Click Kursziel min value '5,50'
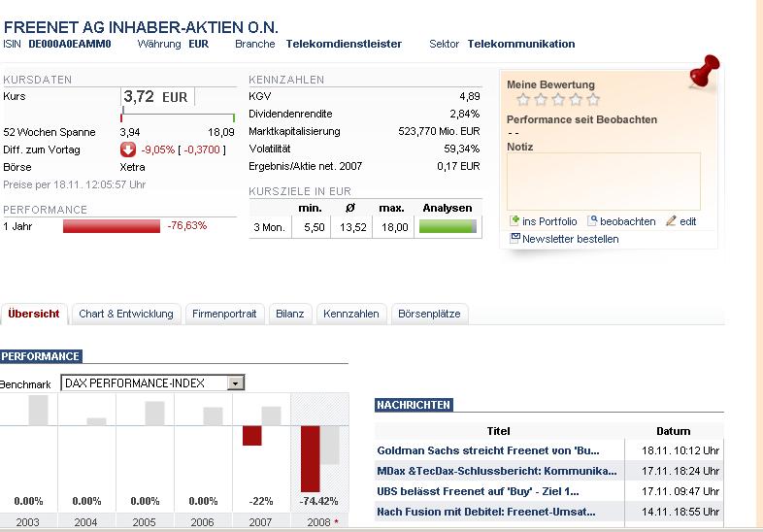Screen dimensions: 763x532 315,227
